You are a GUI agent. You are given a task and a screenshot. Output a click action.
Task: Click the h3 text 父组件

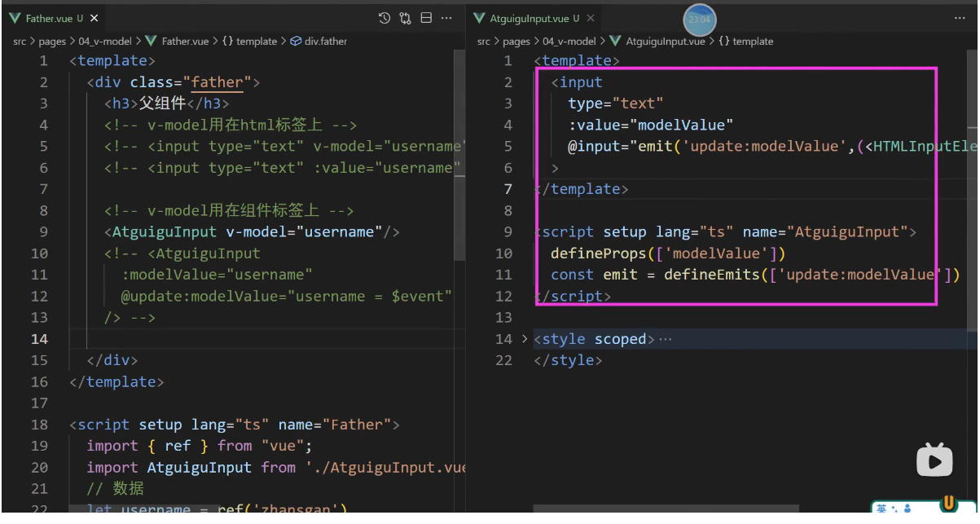coord(161,103)
